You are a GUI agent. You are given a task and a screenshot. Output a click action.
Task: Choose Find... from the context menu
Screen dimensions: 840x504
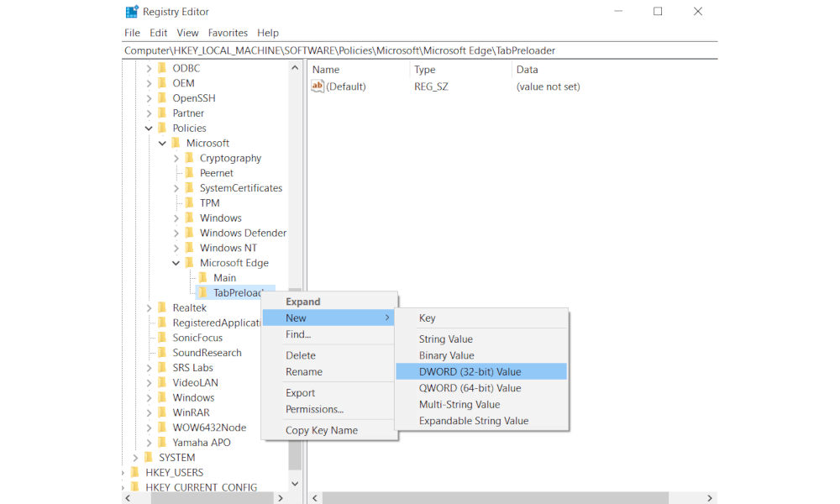pos(329,335)
